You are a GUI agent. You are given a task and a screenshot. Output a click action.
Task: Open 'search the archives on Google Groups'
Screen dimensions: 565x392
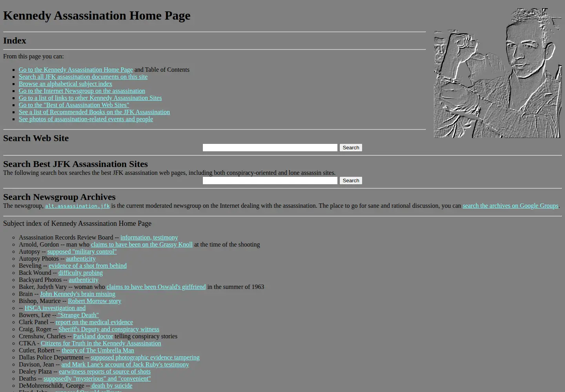510,206
